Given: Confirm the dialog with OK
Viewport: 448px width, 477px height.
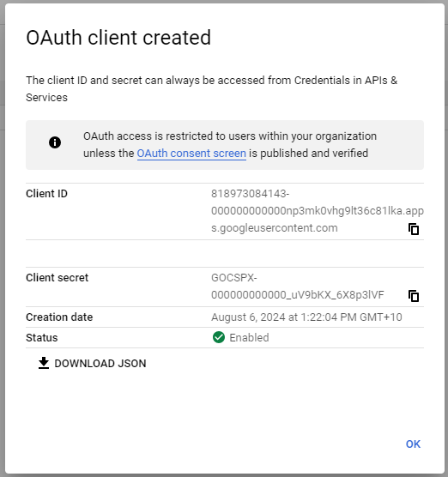Looking at the screenshot, I should (413, 444).
